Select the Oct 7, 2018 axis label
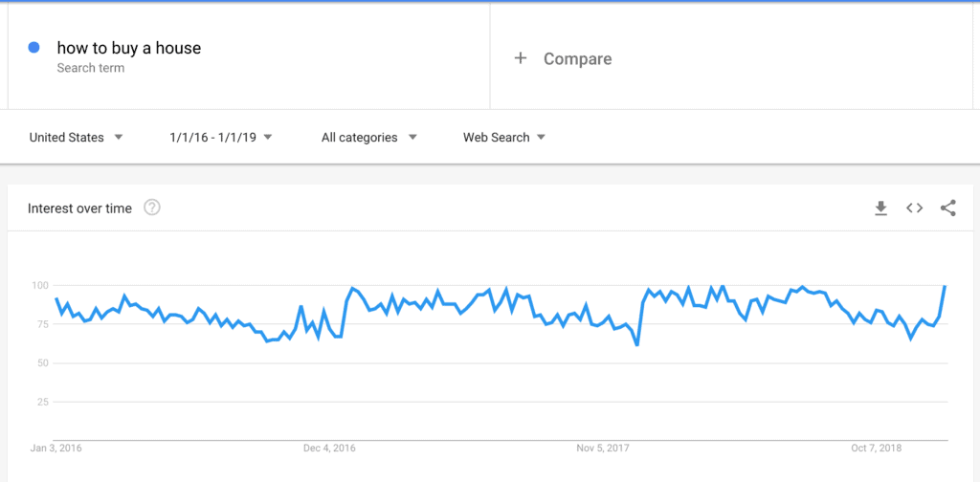Image resolution: width=980 pixels, height=482 pixels. pyautogui.click(x=877, y=449)
